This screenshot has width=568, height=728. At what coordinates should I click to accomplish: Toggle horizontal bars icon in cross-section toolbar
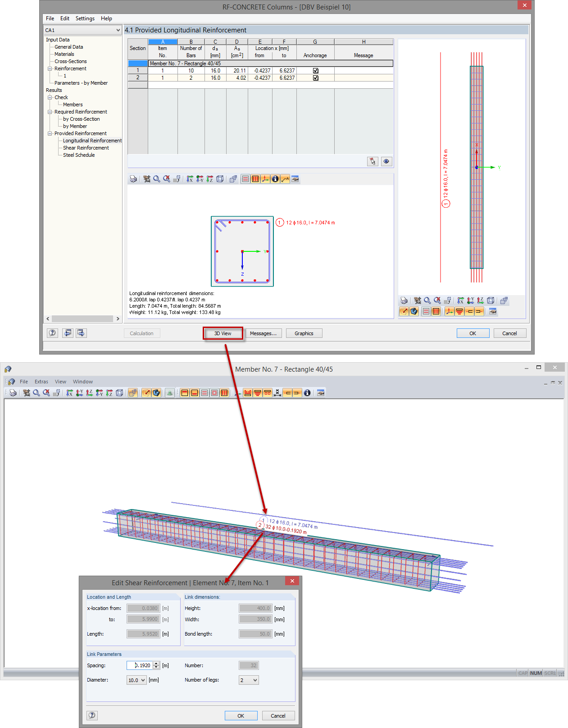[x=245, y=179]
